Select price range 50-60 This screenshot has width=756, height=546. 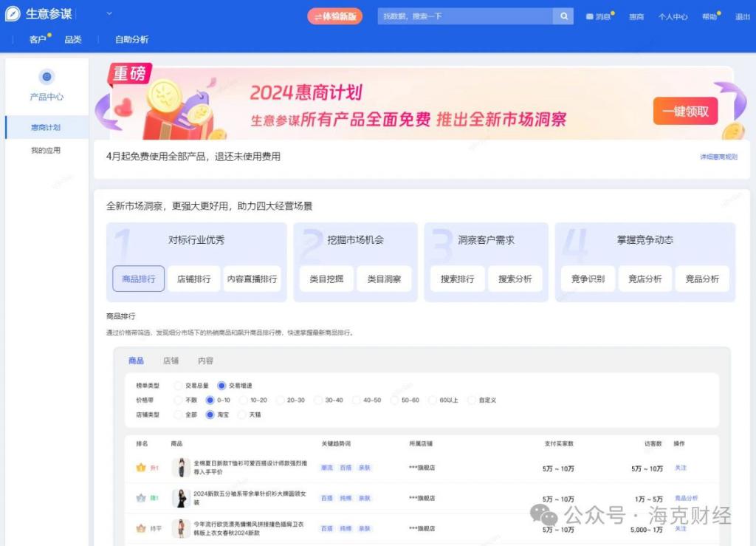click(x=394, y=400)
